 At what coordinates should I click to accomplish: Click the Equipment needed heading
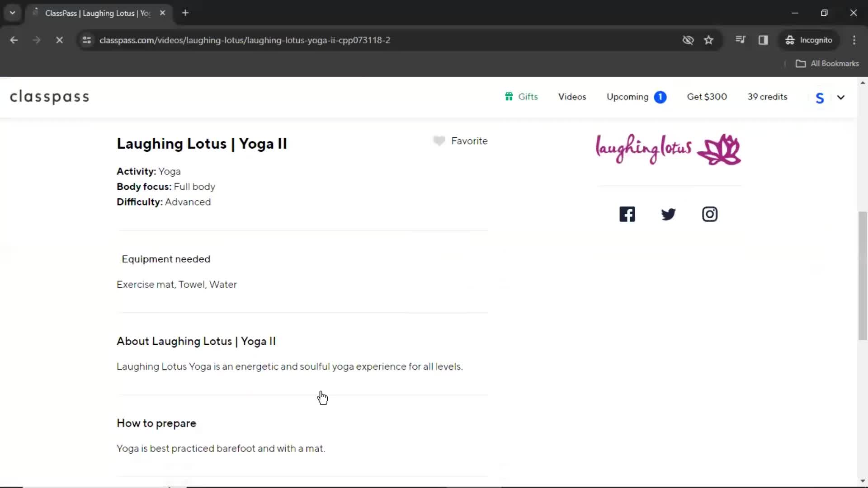(166, 259)
